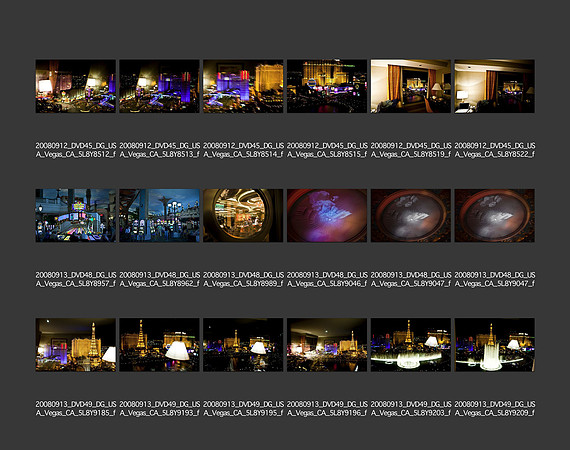This screenshot has width=570, height=450.
Task: Open street scene thumbnail above SL8Y8957
Action: [x=76, y=216]
